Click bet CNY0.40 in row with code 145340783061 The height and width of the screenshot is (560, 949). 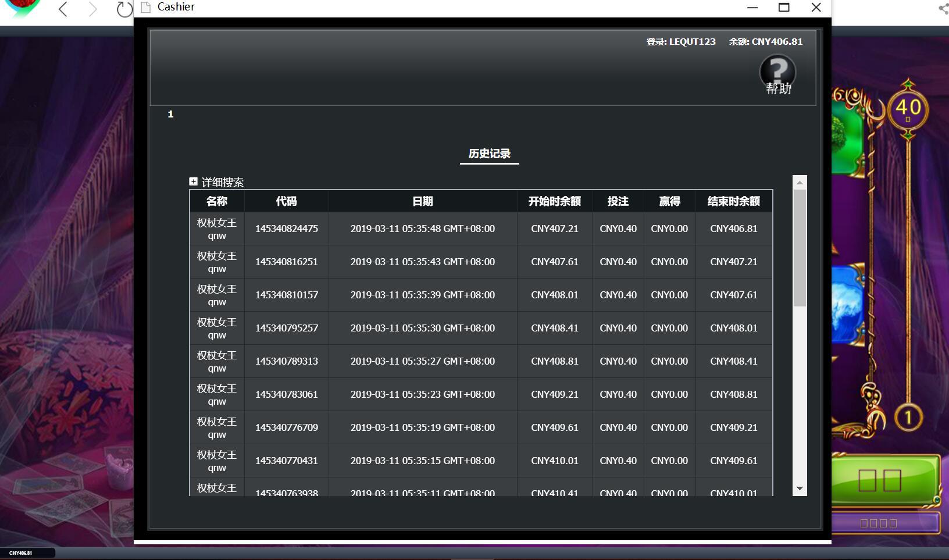pos(618,394)
